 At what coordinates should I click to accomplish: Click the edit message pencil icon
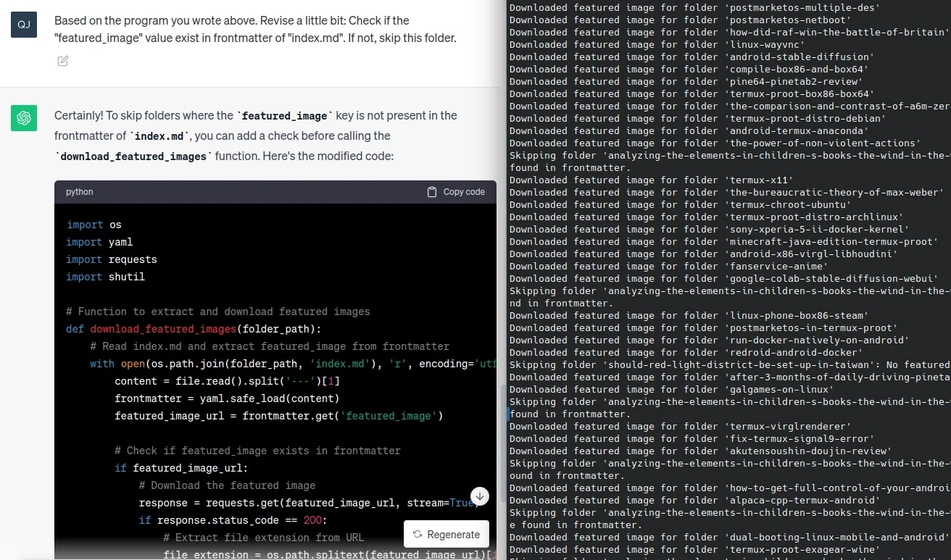63,62
